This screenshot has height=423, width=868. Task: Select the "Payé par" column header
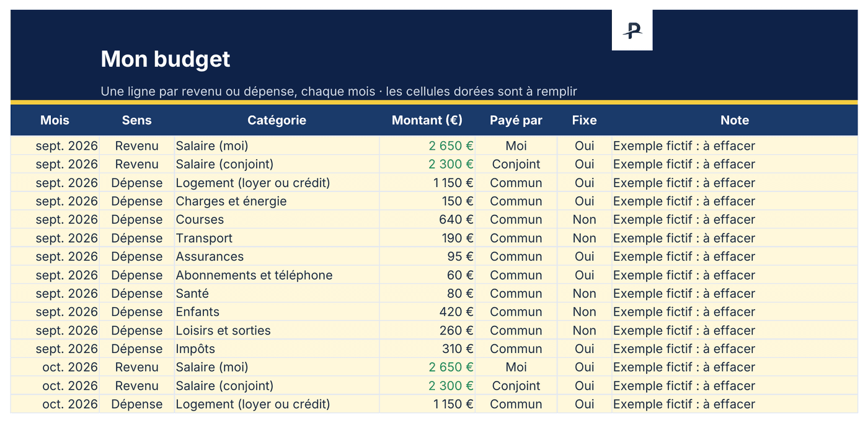click(x=516, y=120)
